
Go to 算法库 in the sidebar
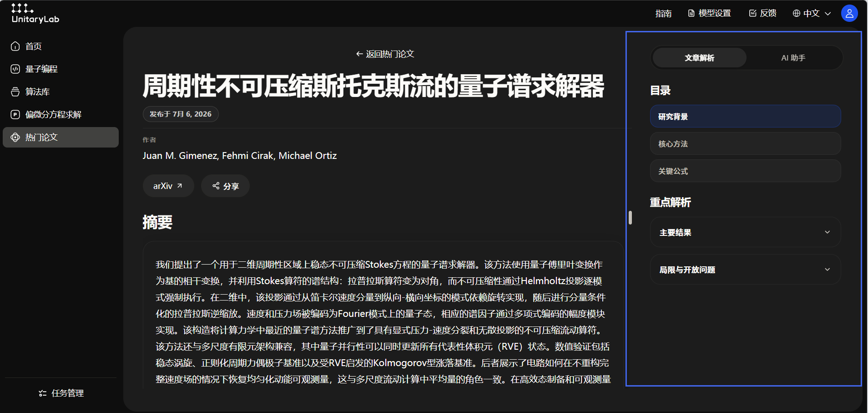click(61, 92)
